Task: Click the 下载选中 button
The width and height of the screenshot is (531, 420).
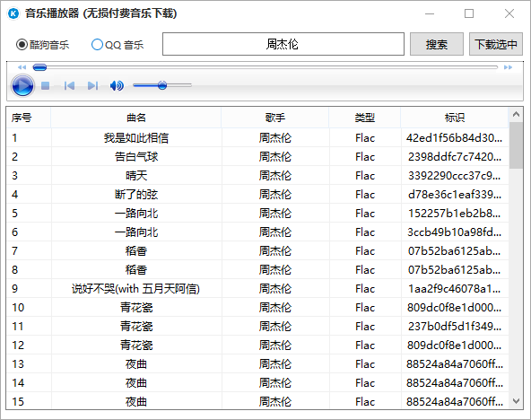Action: coord(496,44)
